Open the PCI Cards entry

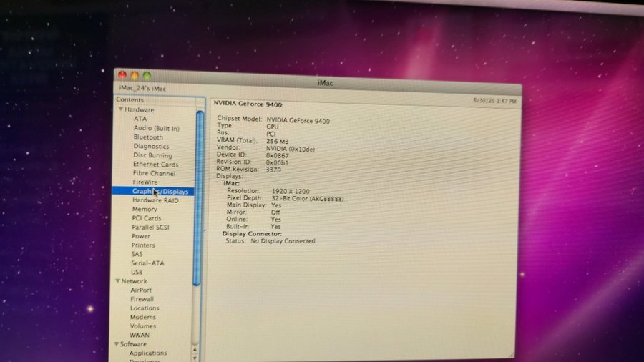147,218
